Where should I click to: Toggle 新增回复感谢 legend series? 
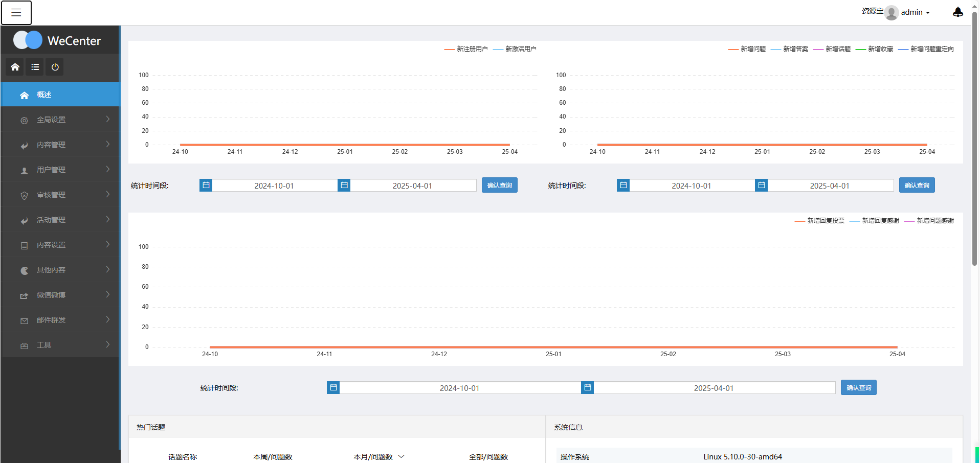click(x=874, y=221)
